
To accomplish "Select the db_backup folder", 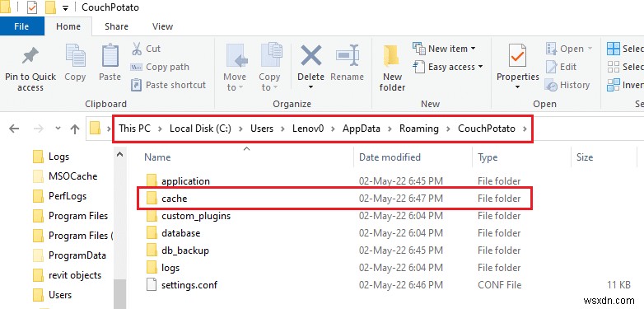I will [185, 250].
